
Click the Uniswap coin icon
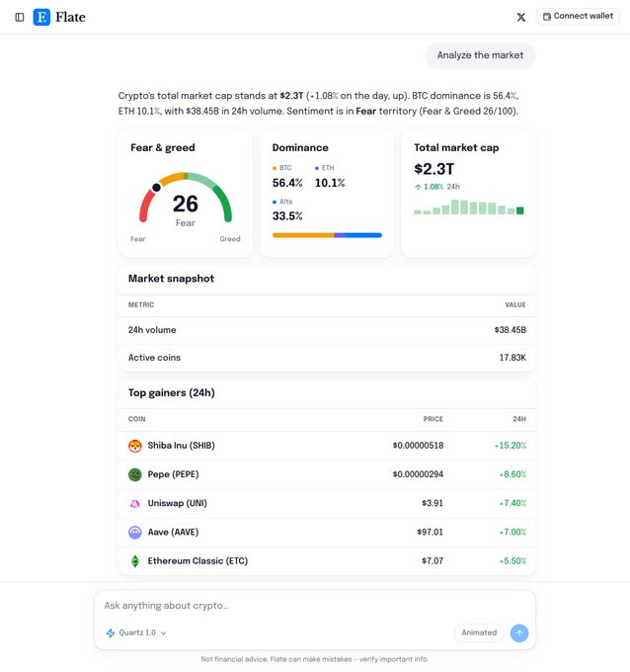135,503
